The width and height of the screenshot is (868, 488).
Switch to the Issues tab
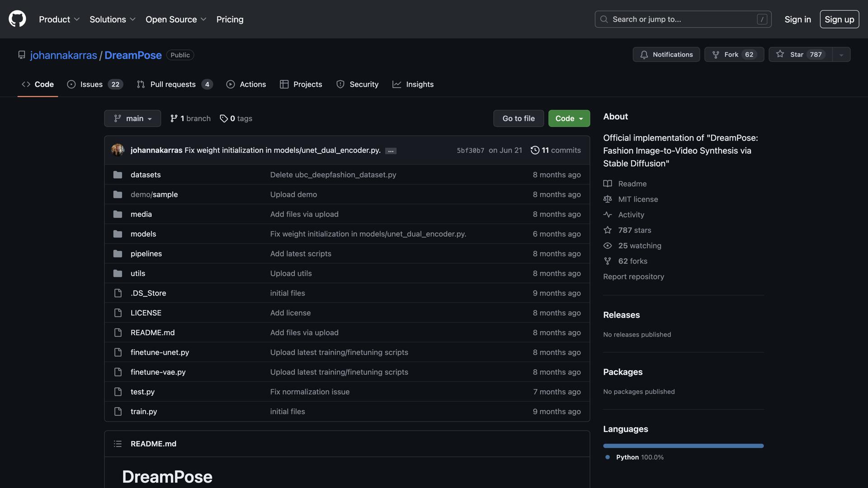94,84
